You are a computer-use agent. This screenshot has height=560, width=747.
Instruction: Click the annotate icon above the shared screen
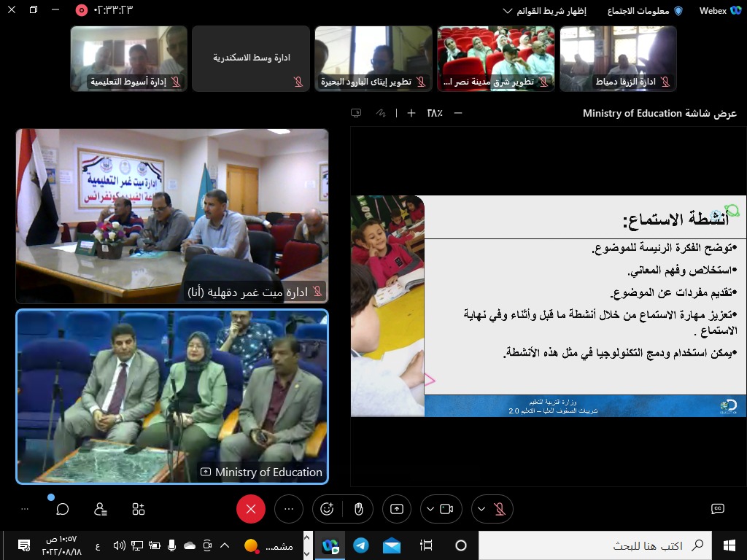380,113
